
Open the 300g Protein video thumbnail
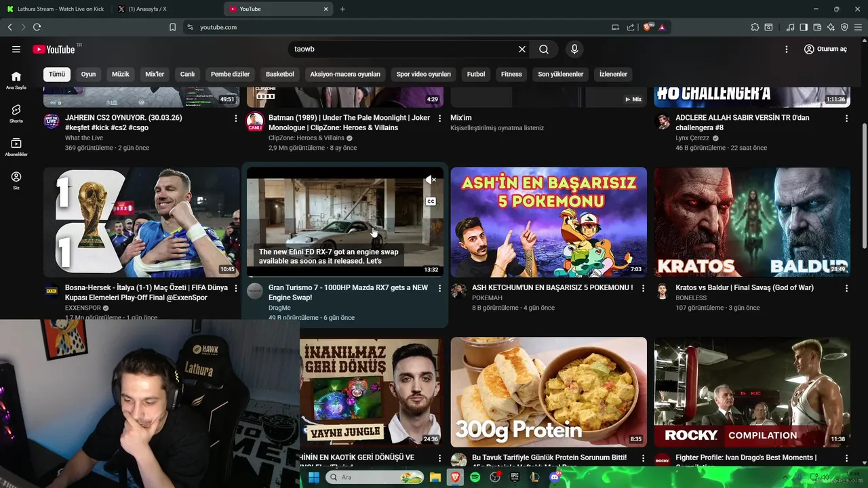coord(549,392)
